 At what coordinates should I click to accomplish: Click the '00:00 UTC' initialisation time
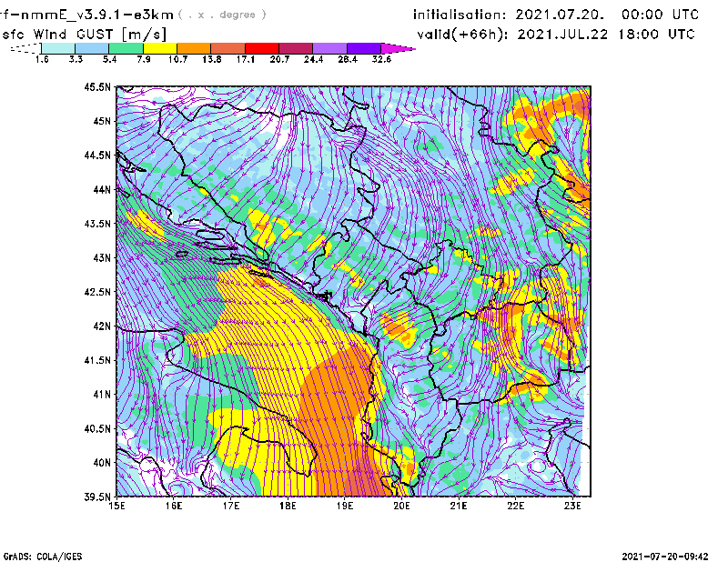click(661, 15)
